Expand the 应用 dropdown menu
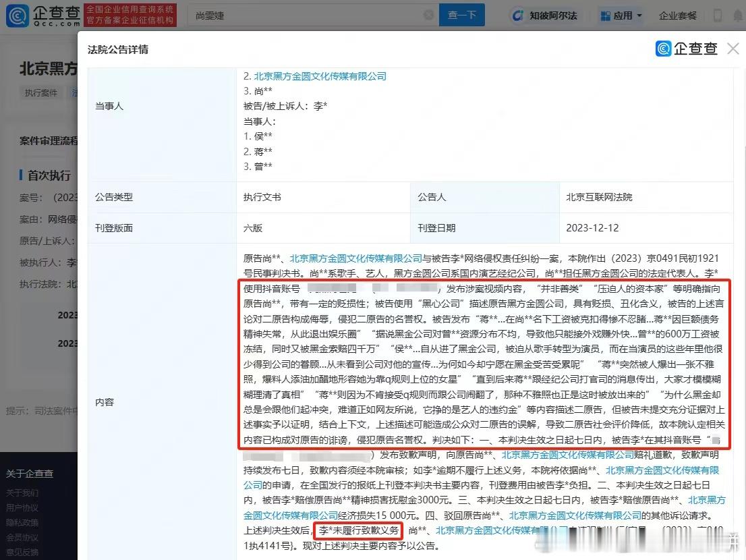The height and width of the screenshot is (560, 746). point(621,16)
